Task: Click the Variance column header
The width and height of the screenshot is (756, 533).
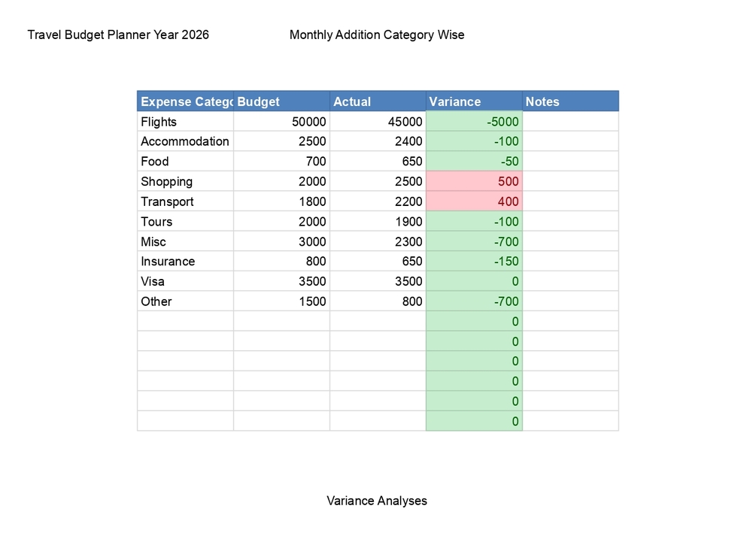Action: [x=475, y=101]
